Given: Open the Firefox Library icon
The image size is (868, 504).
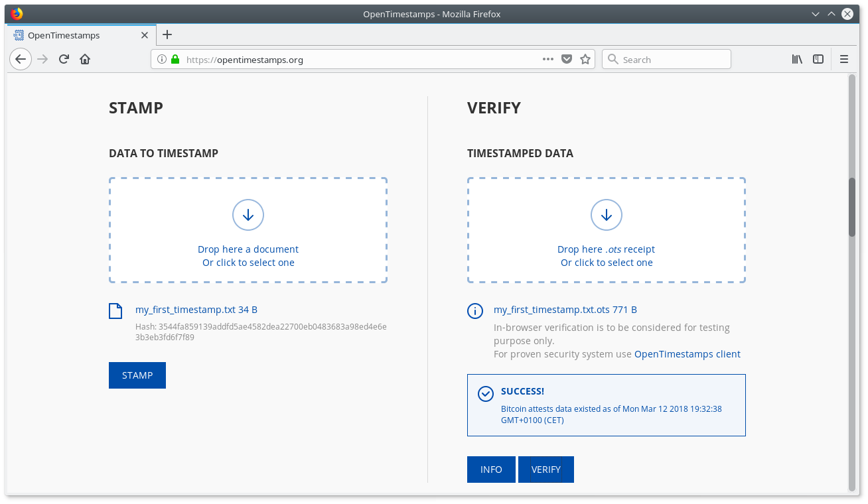Looking at the screenshot, I should click(x=797, y=59).
